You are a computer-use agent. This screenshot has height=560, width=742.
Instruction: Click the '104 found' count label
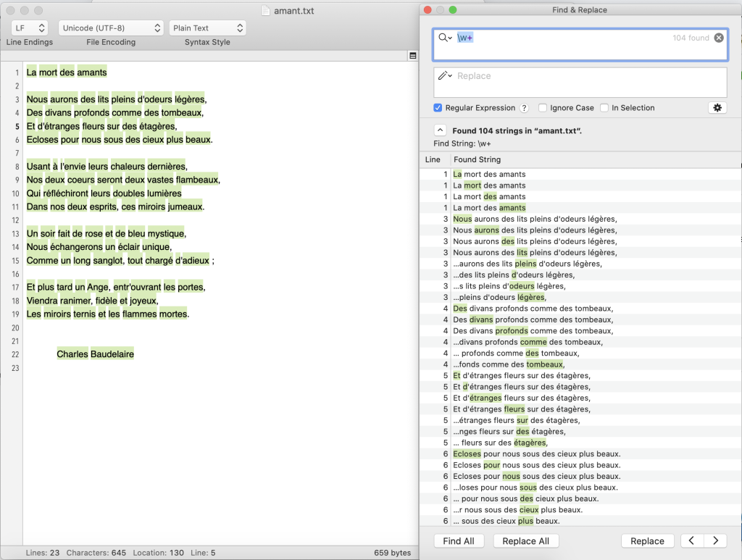[x=691, y=38]
